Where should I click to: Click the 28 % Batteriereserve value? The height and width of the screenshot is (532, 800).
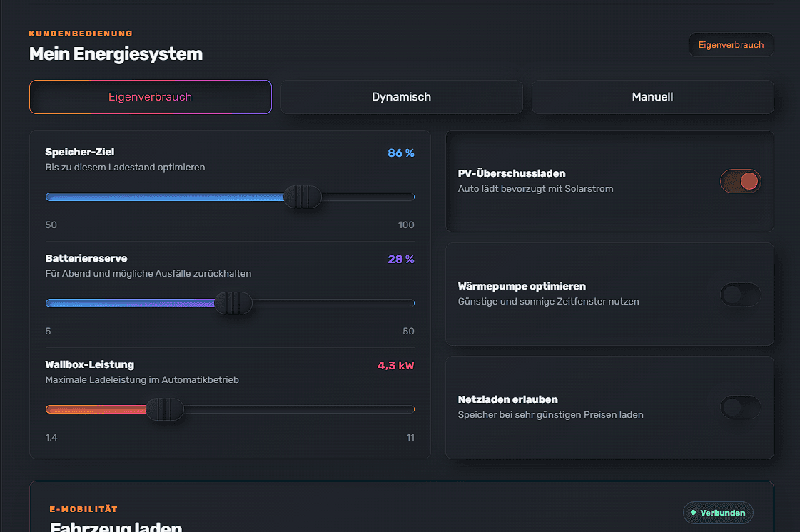[x=401, y=259]
